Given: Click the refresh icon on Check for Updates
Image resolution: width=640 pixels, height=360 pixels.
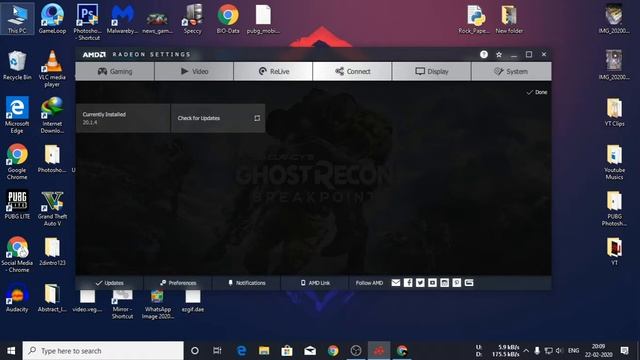Looking at the screenshot, I should 257,118.
